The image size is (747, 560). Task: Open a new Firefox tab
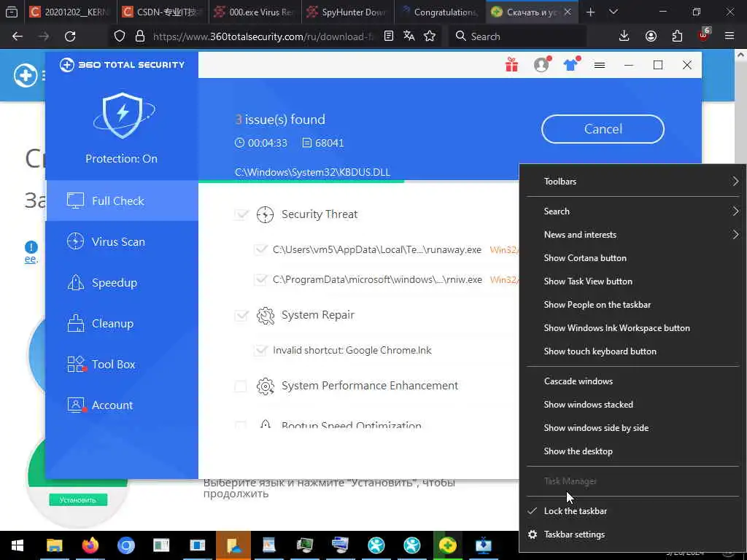pyautogui.click(x=590, y=12)
